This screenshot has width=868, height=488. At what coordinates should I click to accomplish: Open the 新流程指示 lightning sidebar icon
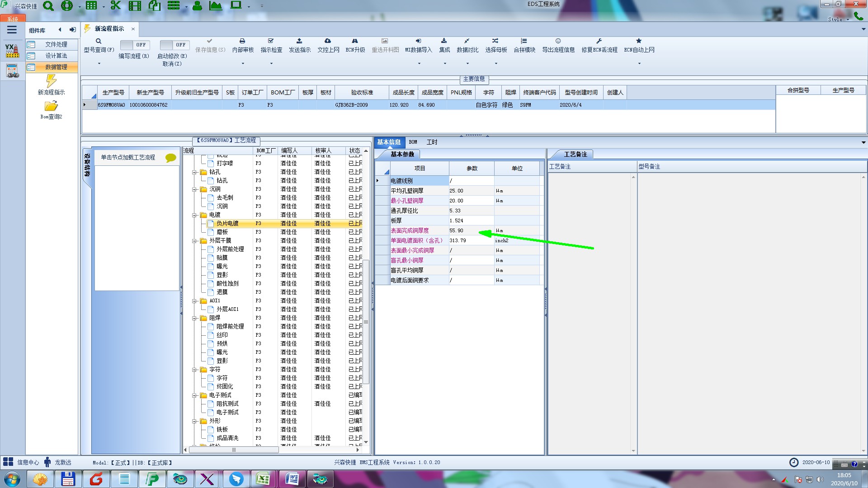click(51, 81)
